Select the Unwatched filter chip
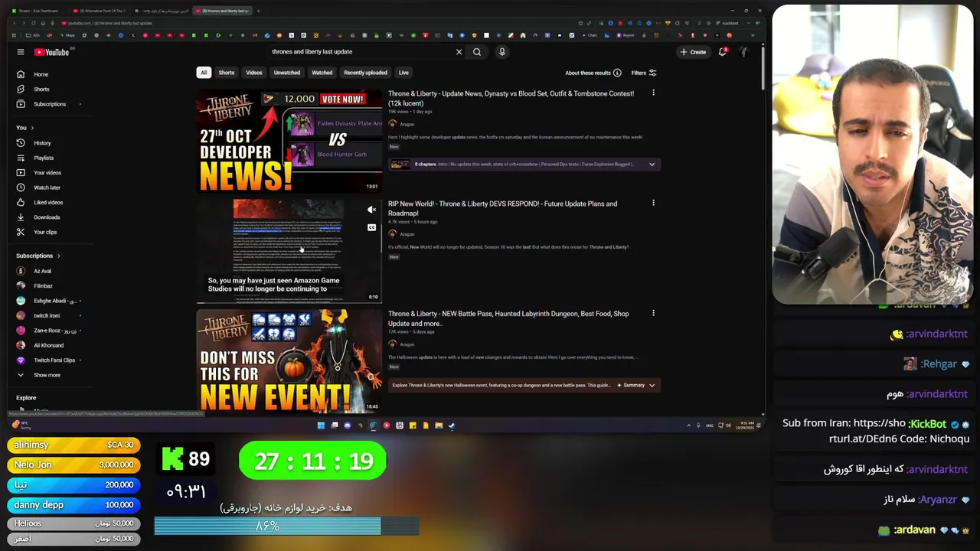The image size is (980, 551). point(287,73)
